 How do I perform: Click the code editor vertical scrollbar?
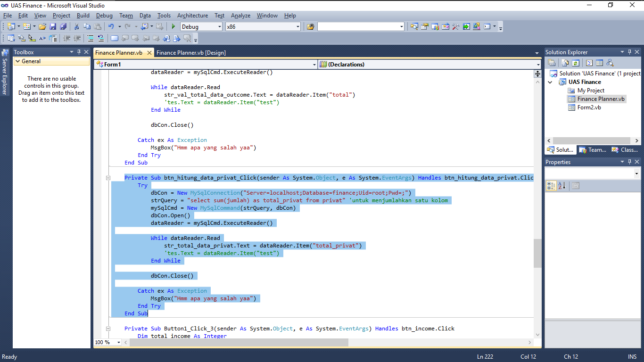click(x=537, y=254)
